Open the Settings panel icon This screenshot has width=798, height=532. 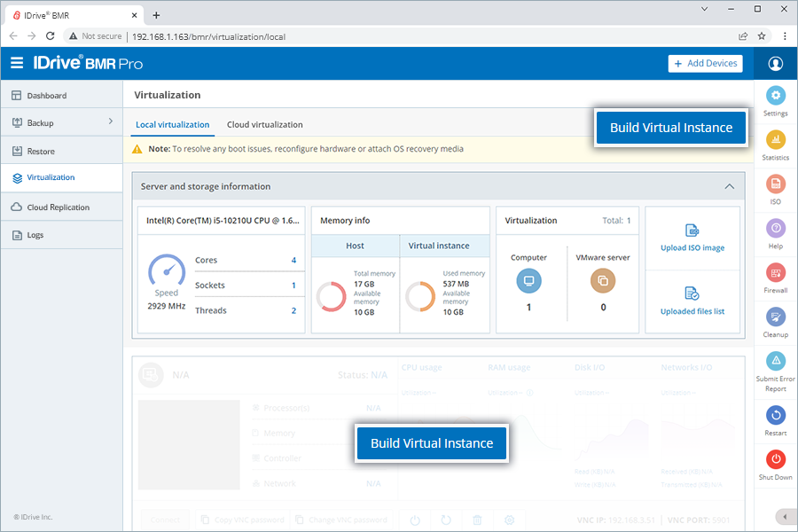(776, 95)
